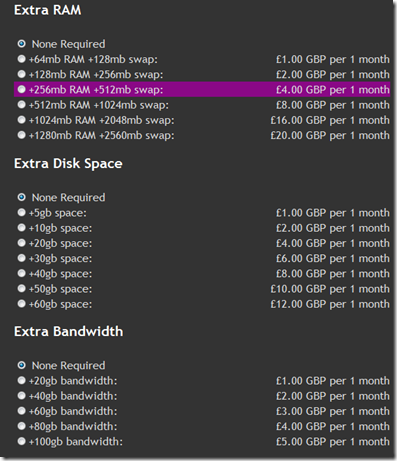Click the Extra Bandwidth heading
This screenshot has height=461, width=397.
[69, 331]
